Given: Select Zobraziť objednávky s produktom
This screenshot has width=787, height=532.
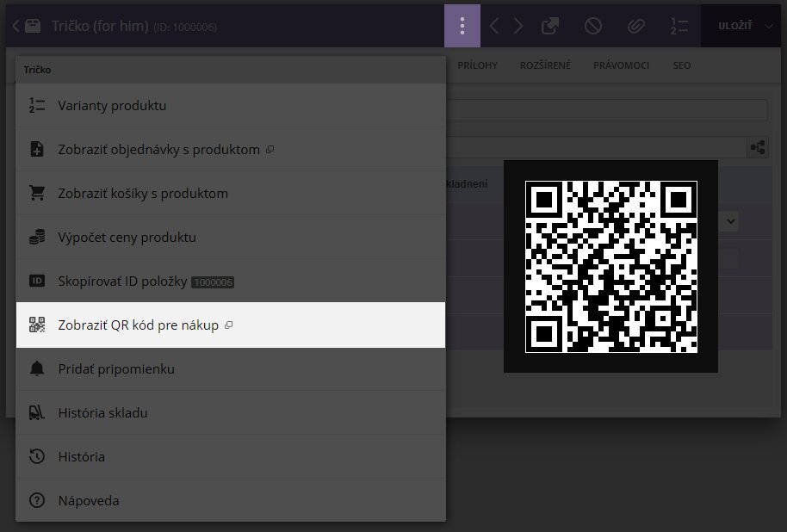Looking at the screenshot, I should (x=231, y=149).
